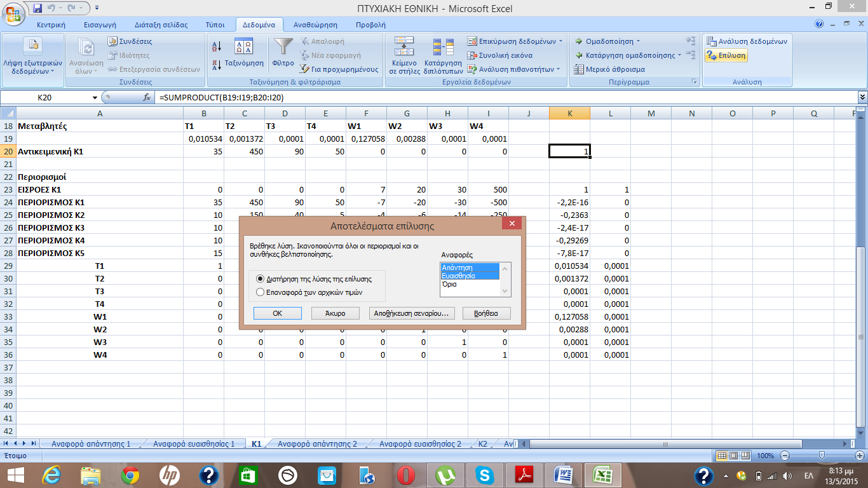This screenshot has height=488, width=868.
Task: Select cell K20 containing value 1
Action: tap(569, 151)
